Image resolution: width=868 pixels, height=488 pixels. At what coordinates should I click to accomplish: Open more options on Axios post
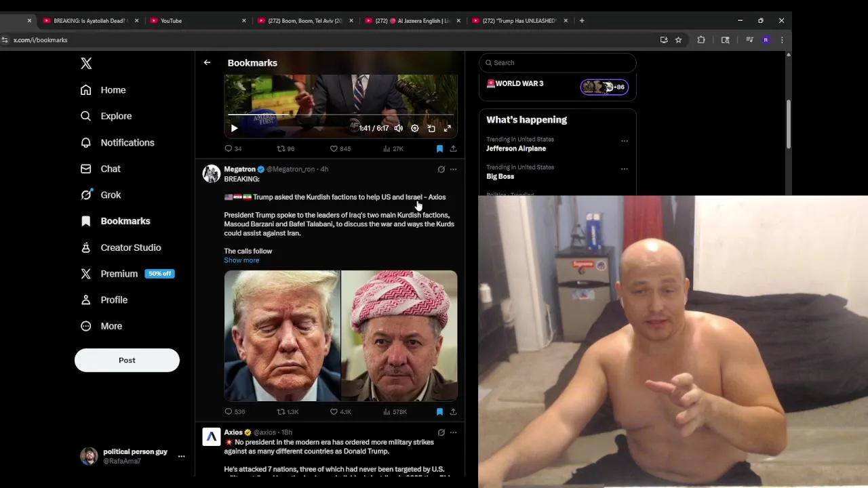click(x=453, y=432)
